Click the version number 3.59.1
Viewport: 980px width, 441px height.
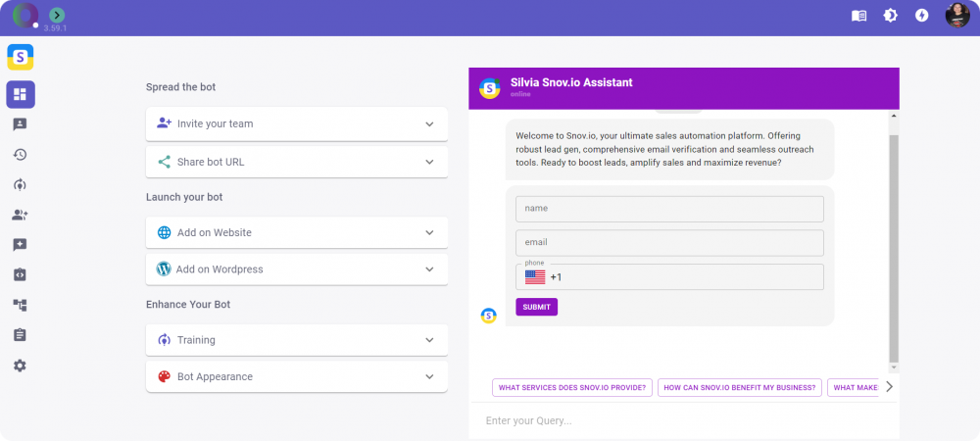(x=55, y=28)
